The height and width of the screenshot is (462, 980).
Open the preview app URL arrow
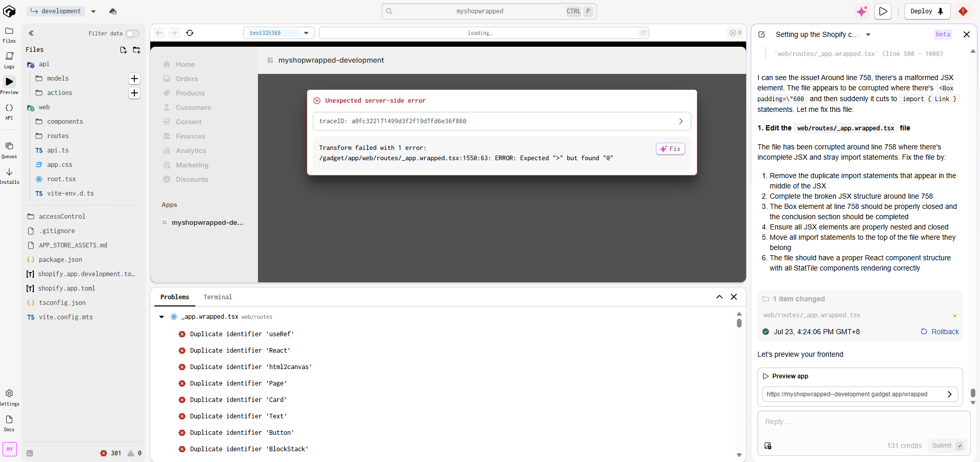point(949,394)
